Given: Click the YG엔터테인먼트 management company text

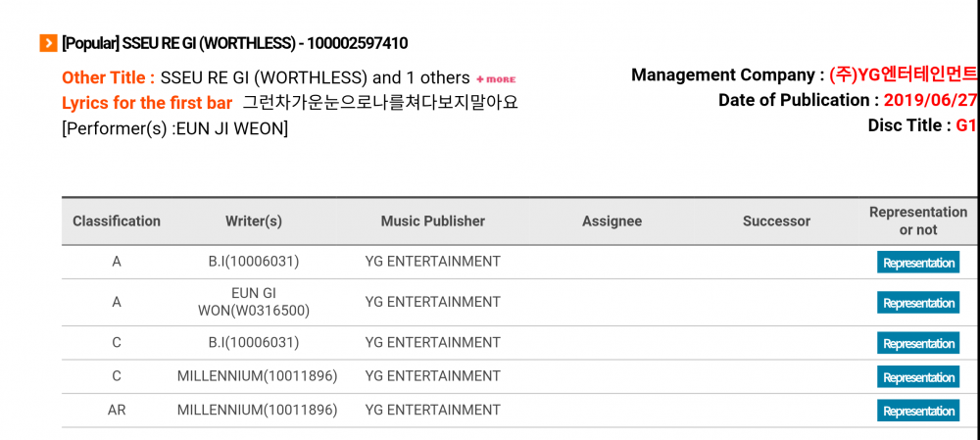Looking at the screenshot, I should (904, 75).
